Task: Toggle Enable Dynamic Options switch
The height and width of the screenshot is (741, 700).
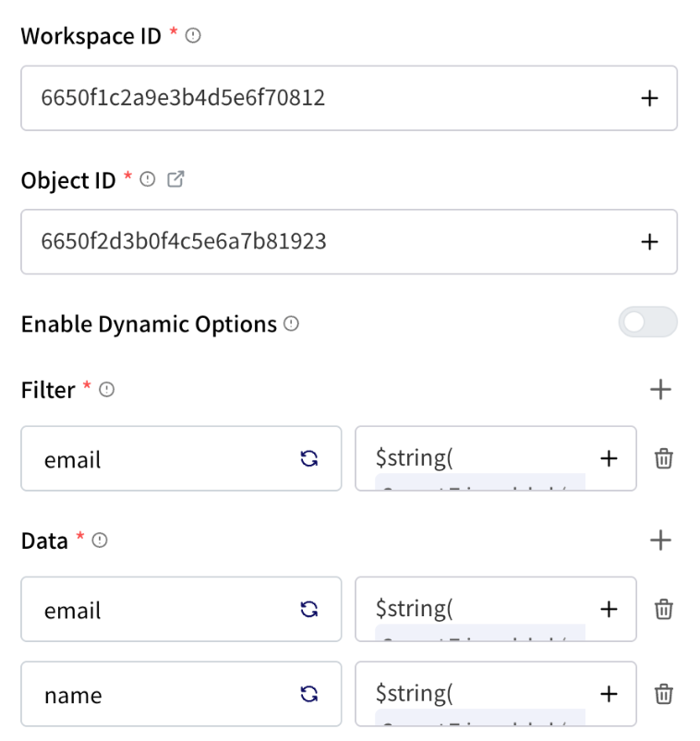Action: point(648,322)
